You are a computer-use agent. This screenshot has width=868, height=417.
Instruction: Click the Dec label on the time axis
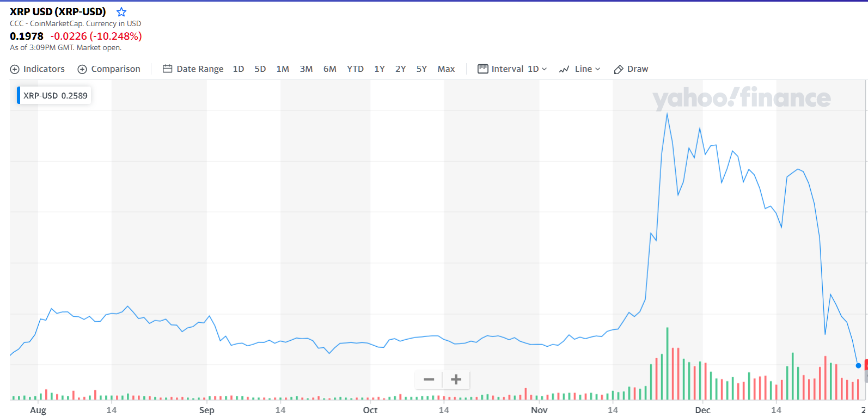(702, 410)
